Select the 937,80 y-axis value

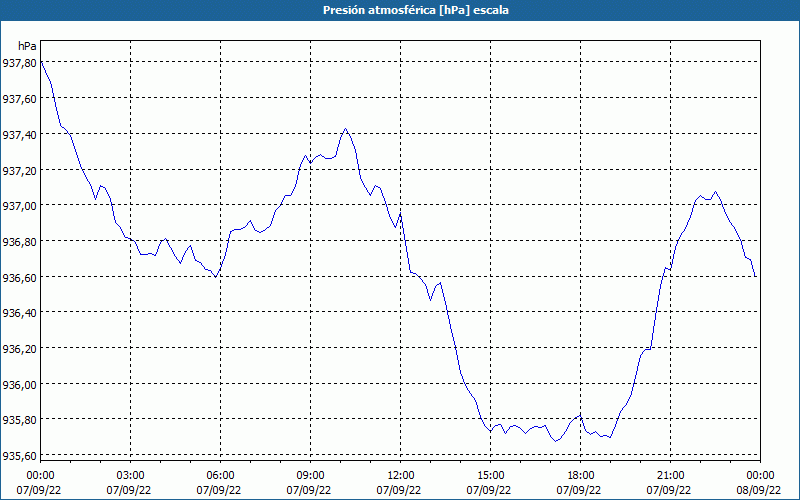click(19, 63)
